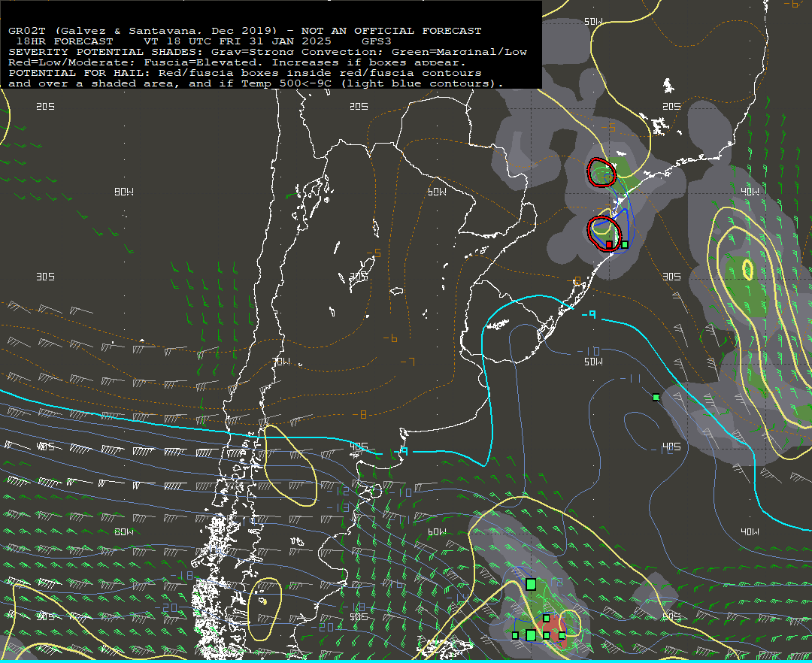
Task: Click cyan '-9' label off the Uruguay coast
Action: click(x=589, y=315)
